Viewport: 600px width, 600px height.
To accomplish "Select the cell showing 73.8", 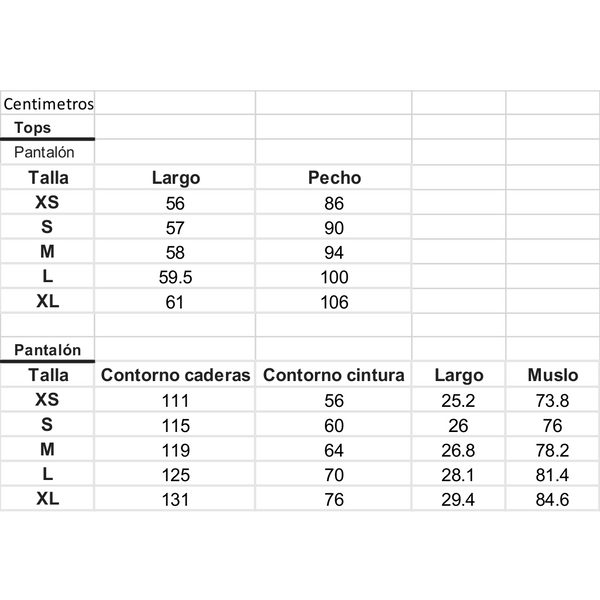I will pyautogui.click(x=553, y=400).
